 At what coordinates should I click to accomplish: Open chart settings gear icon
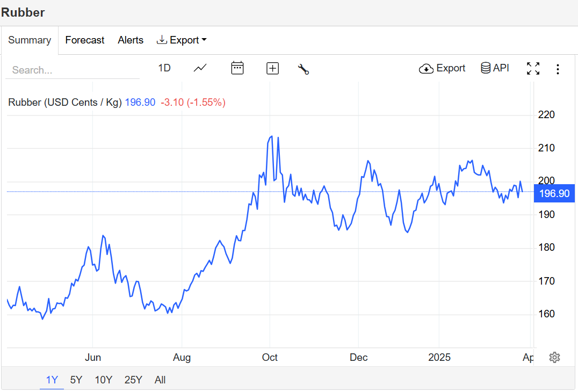click(554, 357)
